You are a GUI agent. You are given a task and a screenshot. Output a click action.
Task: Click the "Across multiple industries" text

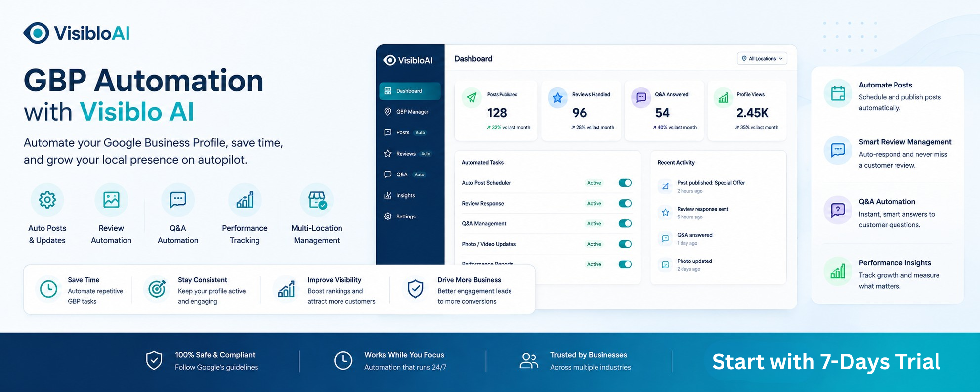coord(591,367)
